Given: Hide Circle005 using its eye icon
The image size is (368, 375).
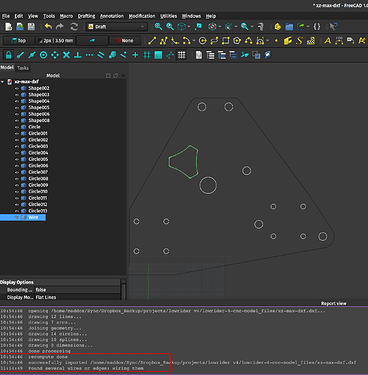Looking at the screenshot, I should 17,159.
